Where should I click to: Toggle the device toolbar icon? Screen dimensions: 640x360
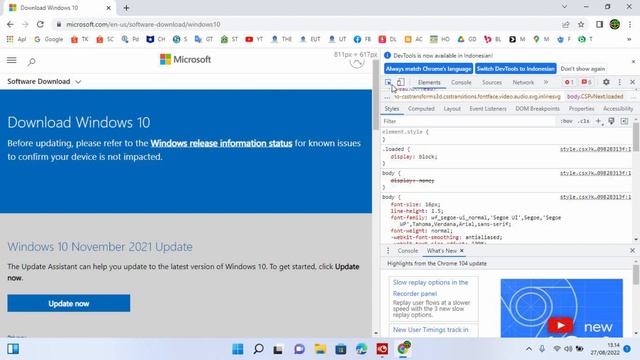pyautogui.click(x=401, y=82)
